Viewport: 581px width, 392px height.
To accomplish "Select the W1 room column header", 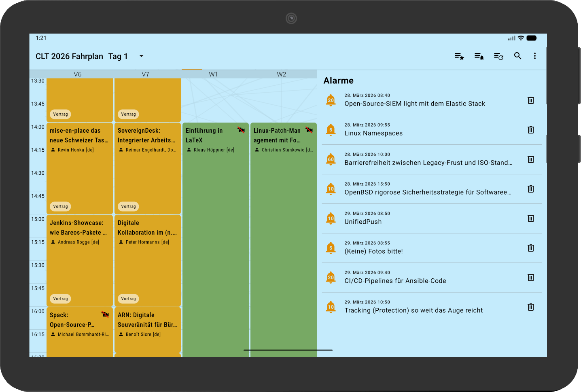I will coord(213,74).
